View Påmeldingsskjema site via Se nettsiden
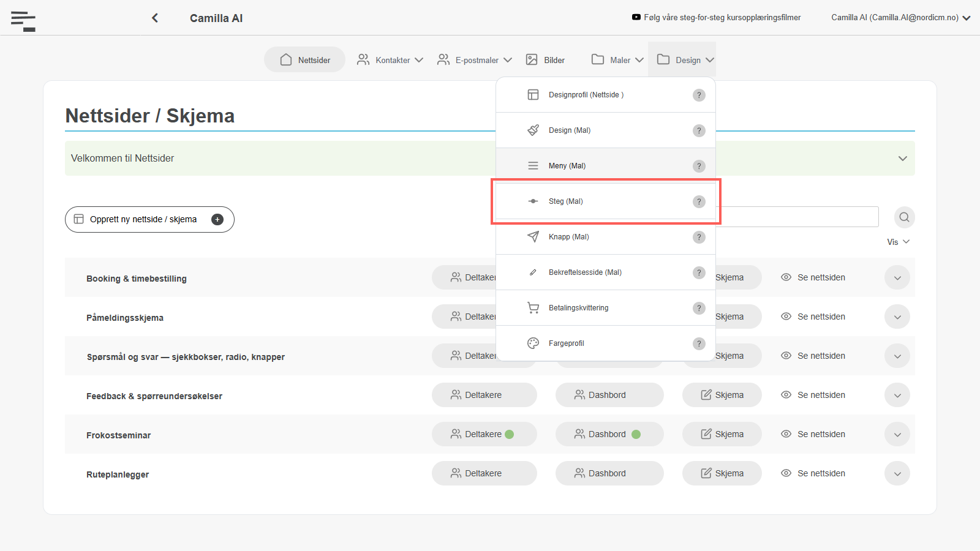This screenshot has height=551, width=980. pos(813,317)
